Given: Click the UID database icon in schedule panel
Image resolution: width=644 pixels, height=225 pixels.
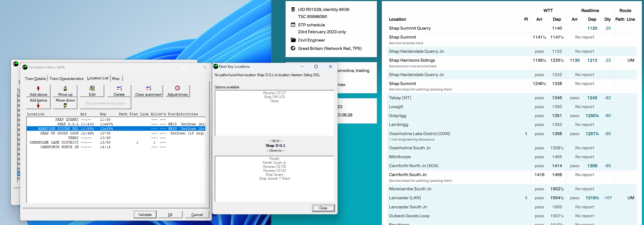Looking at the screenshot, I should click(x=293, y=10).
